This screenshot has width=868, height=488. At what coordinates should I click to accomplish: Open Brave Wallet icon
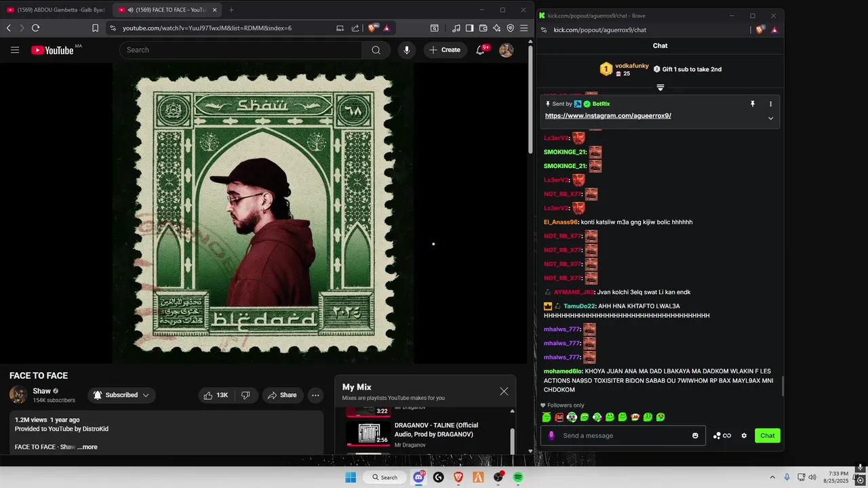[x=483, y=28]
